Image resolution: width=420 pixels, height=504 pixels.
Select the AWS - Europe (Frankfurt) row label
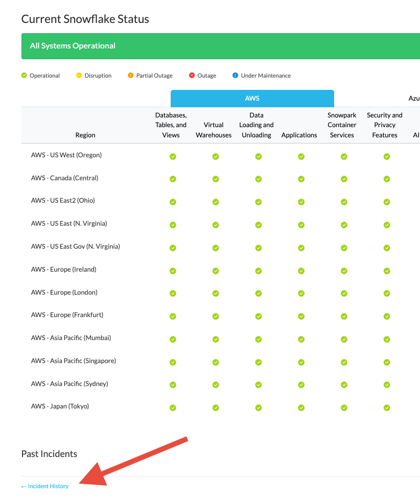(x=67, y=315)
